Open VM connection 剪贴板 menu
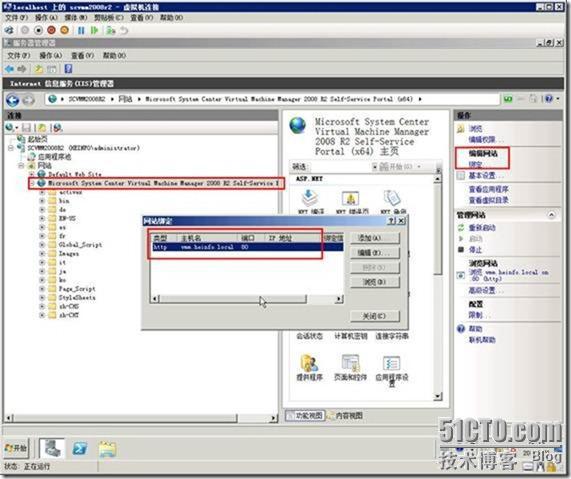571x479 pixels. [109, 17]
